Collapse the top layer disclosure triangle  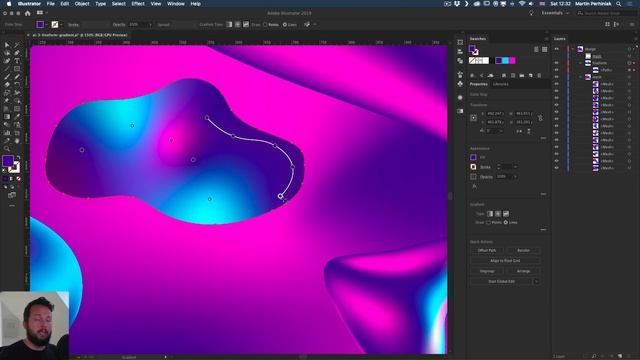pyautogui.click(x=573, y=49)
